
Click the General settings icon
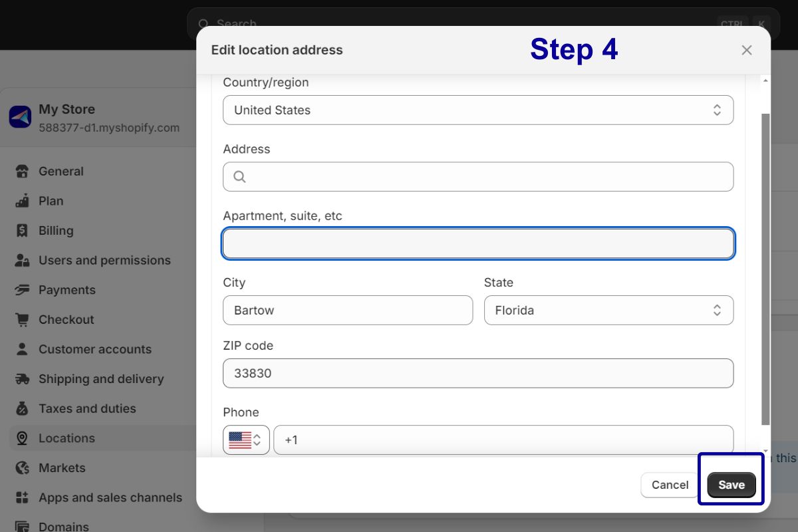tap(22, 172)
